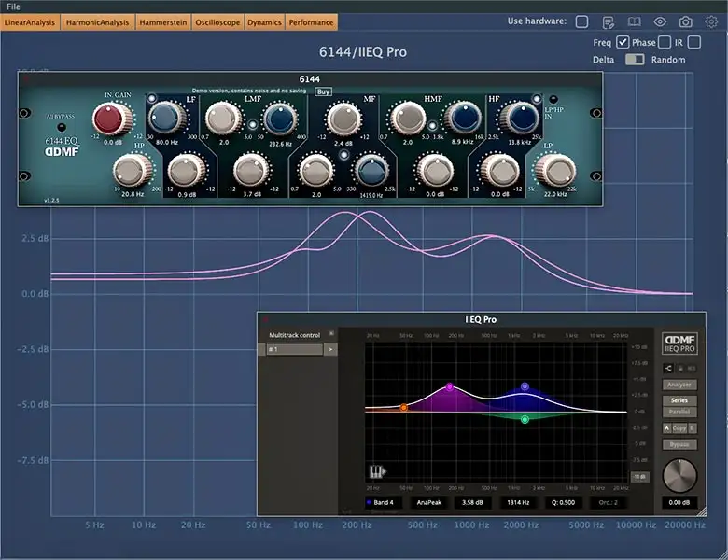Screen dimensions: 728x560
Task: Toggle the Delta/Random switch
Action: 635,60
